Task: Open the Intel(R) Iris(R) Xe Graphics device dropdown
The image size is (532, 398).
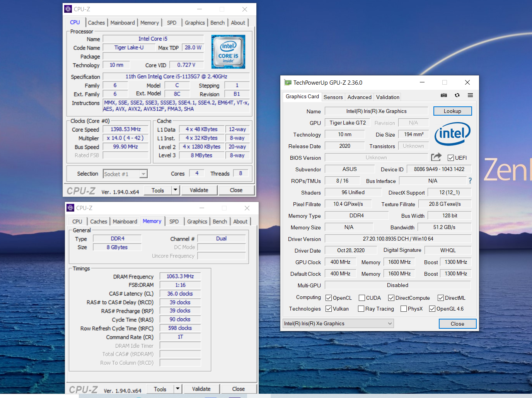Action: pos(338,323)
